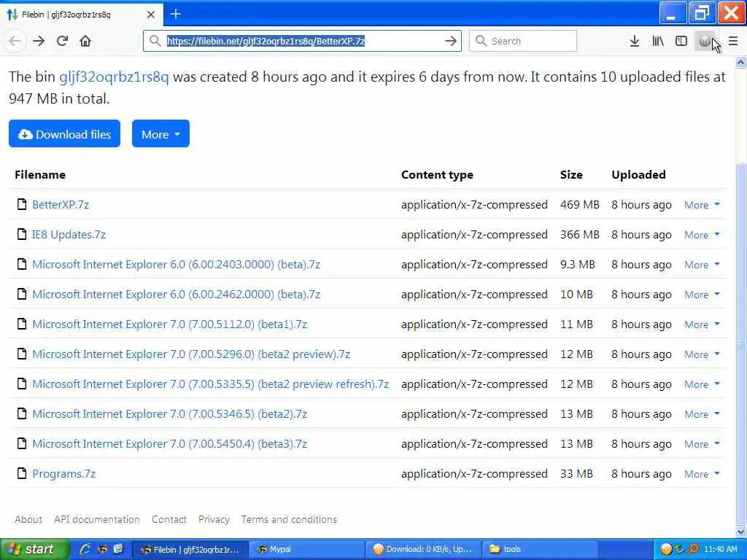Go forward with the forward arrow
The height and width of the screenshot is (560, 747).
point(39,41)
